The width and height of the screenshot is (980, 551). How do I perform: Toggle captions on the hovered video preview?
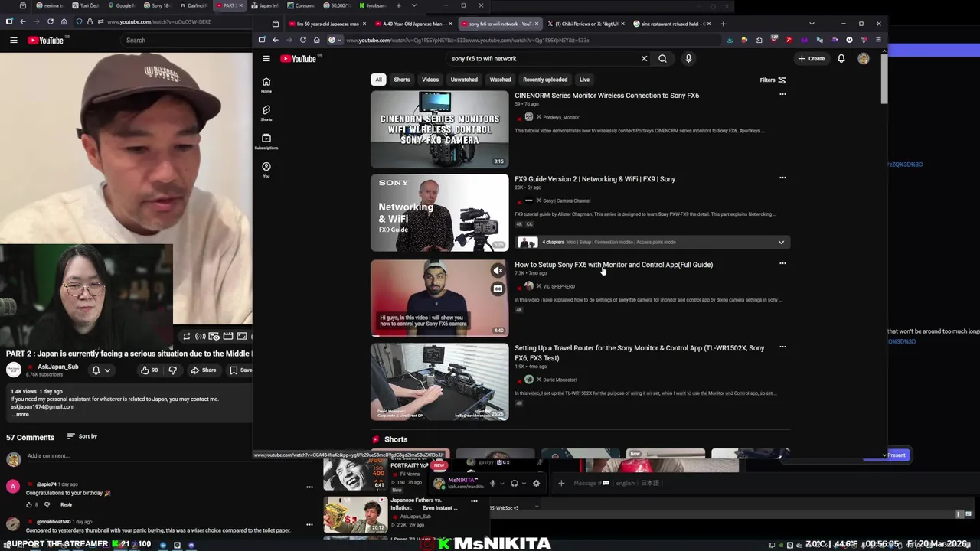(x=498, y=289)
